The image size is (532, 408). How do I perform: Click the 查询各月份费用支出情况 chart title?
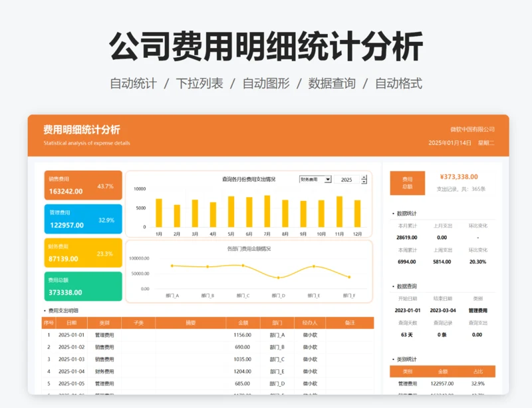click(249, 179)
